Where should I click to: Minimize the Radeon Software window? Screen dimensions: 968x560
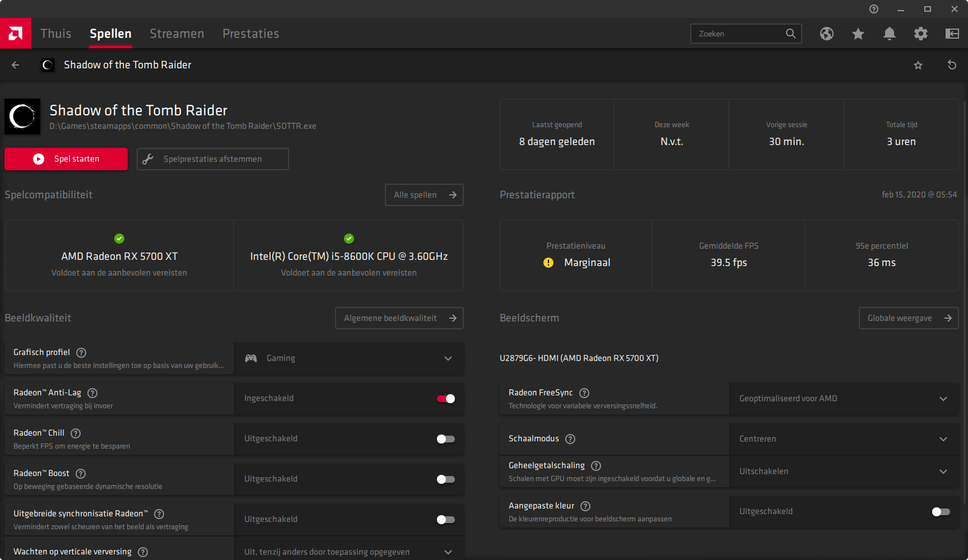click(901, 9)
